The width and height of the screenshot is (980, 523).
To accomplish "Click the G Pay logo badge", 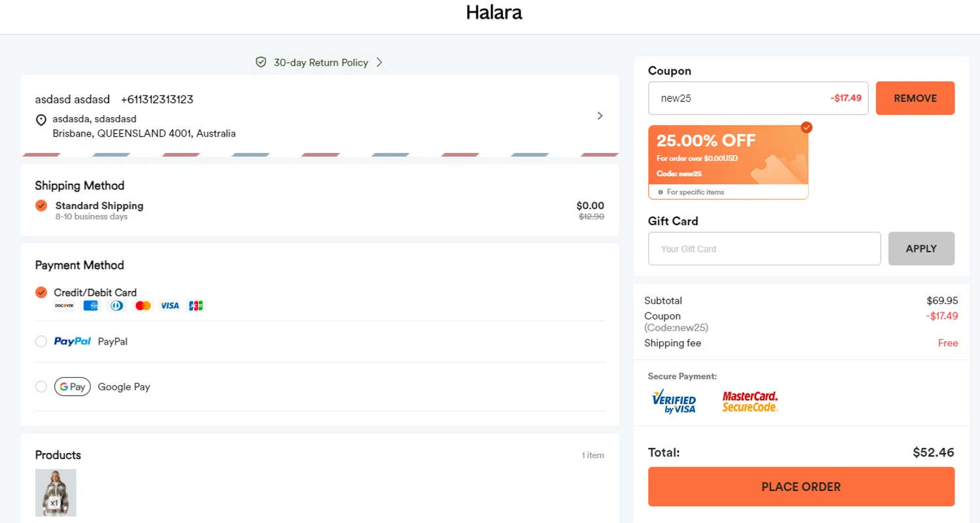I will (x=73, y=387).
